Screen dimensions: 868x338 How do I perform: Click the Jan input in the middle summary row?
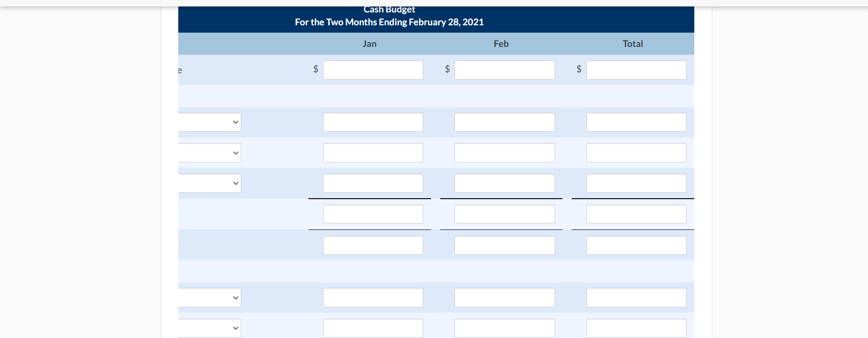tap(373, 245)
